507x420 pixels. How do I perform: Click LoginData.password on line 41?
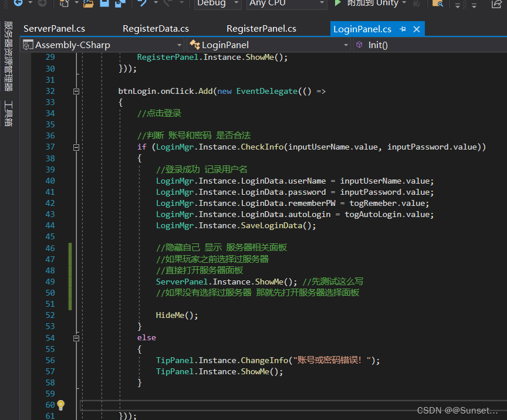tap(283, 192)
